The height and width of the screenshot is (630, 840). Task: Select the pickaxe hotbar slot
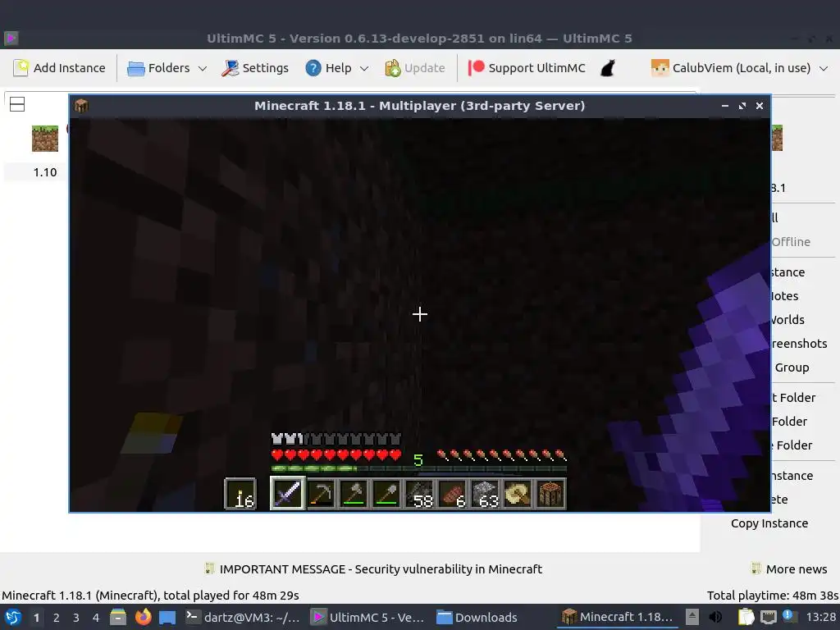321,493
